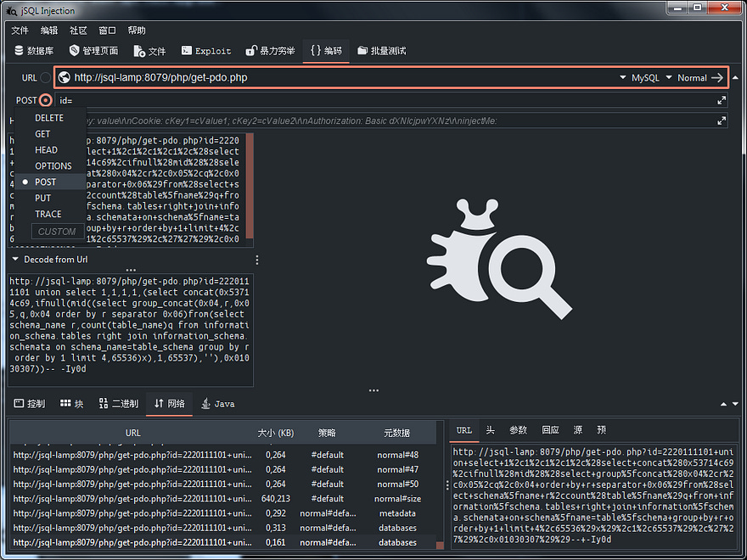
Task: Select the metadata request row
Action: (x=223, y=513)
